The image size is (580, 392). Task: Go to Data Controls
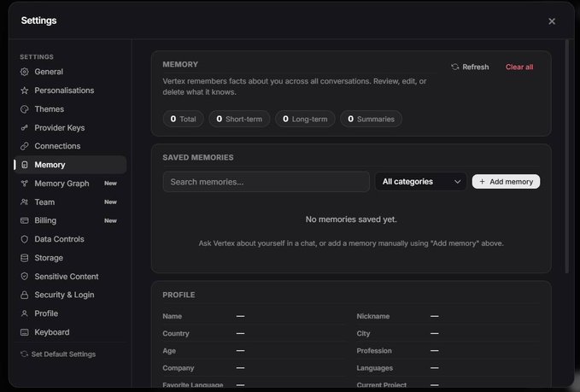[70, 239]
